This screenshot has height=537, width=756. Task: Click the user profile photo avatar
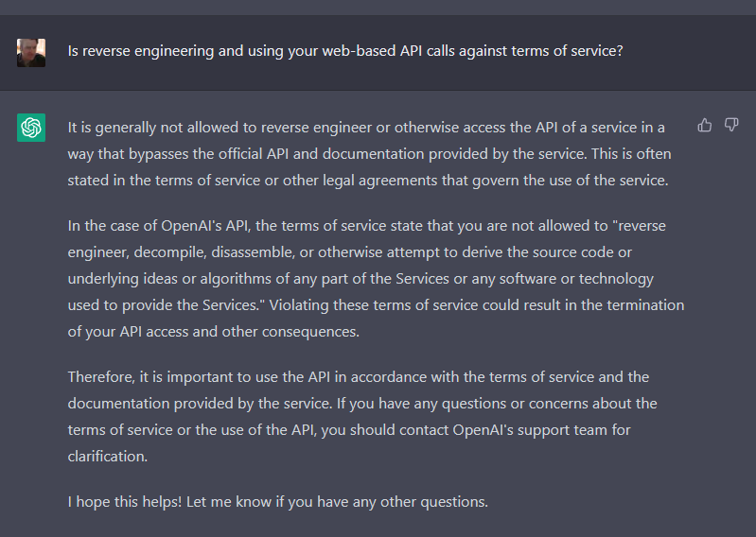31,53
